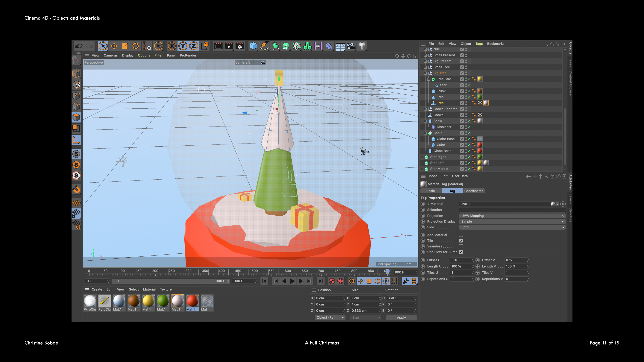Image resolution: width=644 pixels, height=362 pixels.
Task: Switch to the Coordinates tab
Action: coord(474,191)
